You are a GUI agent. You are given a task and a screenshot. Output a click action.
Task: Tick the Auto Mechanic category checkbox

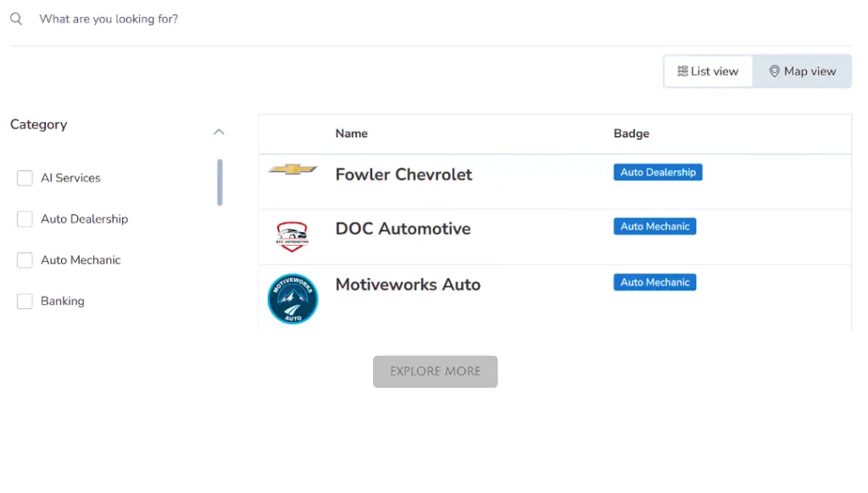25,260
